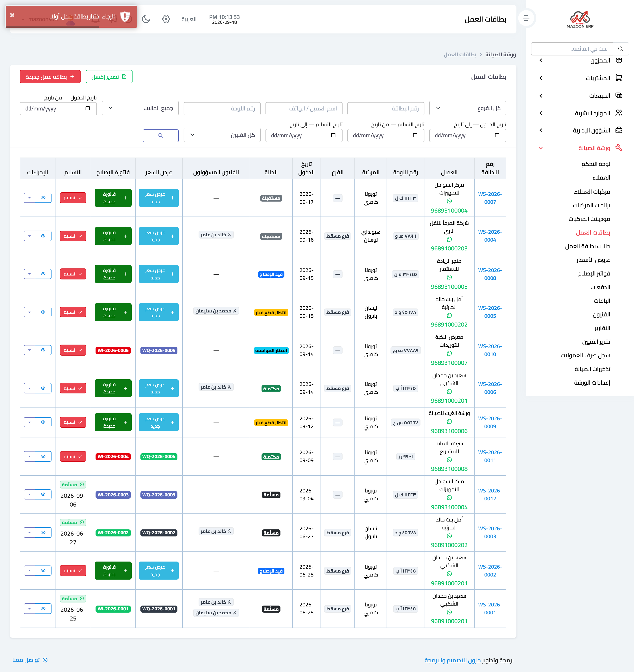Click عرض سعر جديد for WS-2026-0004
Viewport: 634px width, 672px height.
[x=158, y=236]
